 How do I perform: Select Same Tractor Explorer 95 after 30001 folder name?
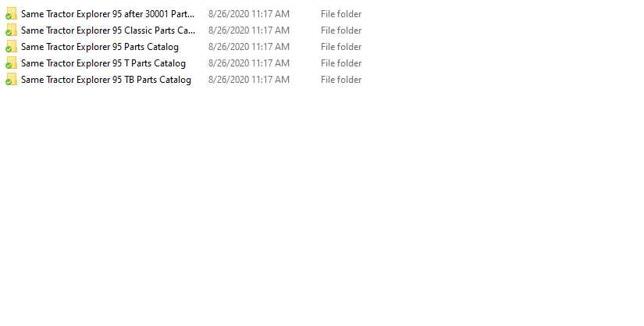click(108, 14)
